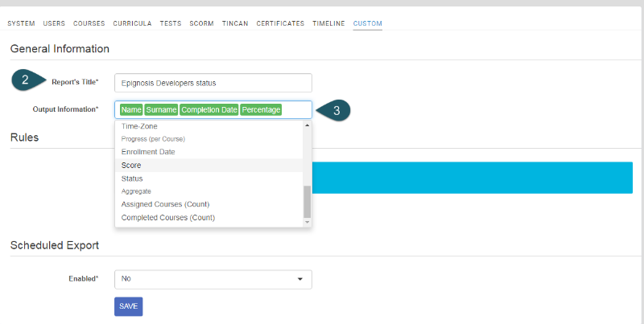Select Completed Courses (Count) option
Viewport: 644px width, 324px height.
coord(168,217)
